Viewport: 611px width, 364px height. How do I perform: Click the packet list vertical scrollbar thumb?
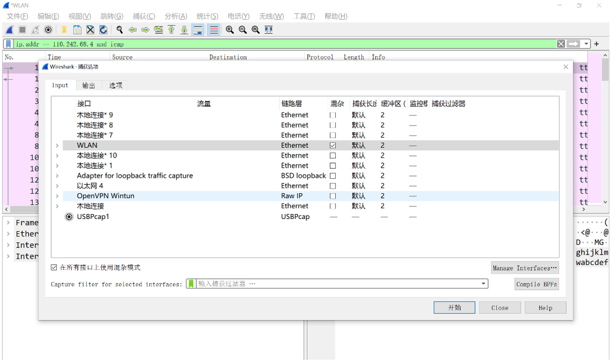point(605,69)
